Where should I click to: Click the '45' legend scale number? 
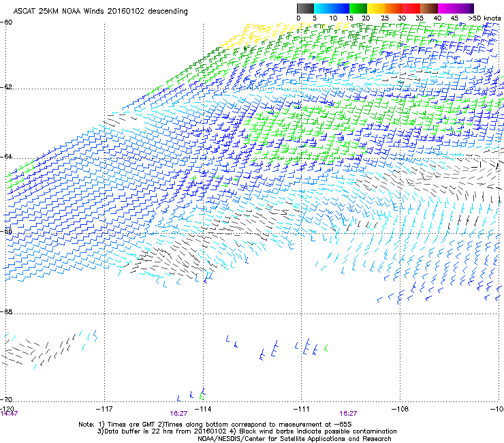point(454,18)
